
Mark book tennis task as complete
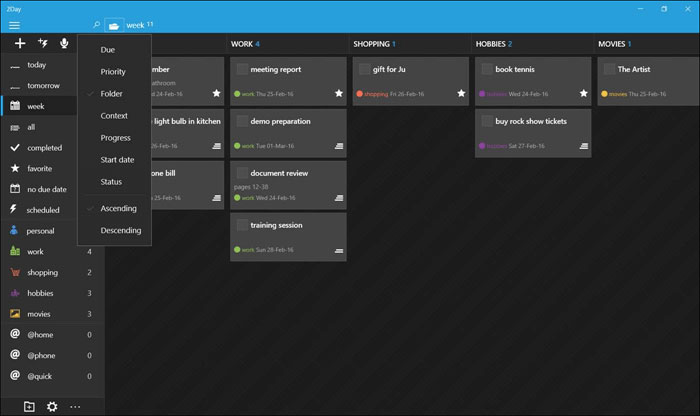tap(486, 69)
